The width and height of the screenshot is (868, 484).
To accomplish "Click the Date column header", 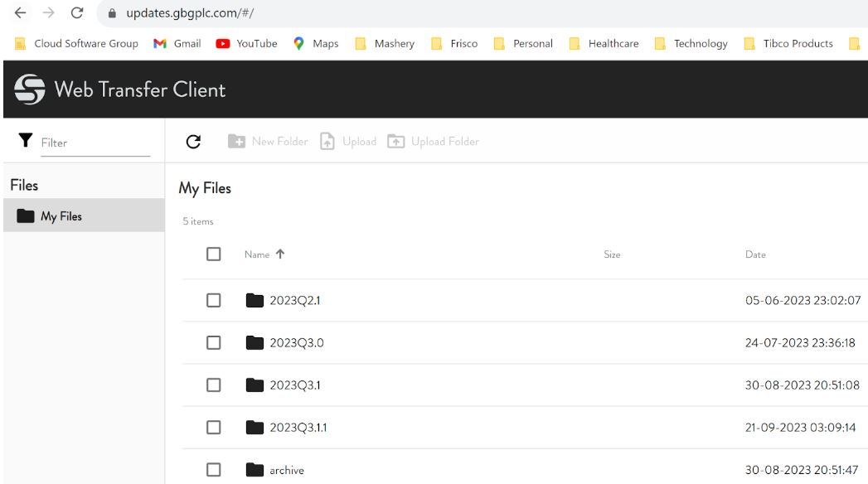I will (755, 254).
